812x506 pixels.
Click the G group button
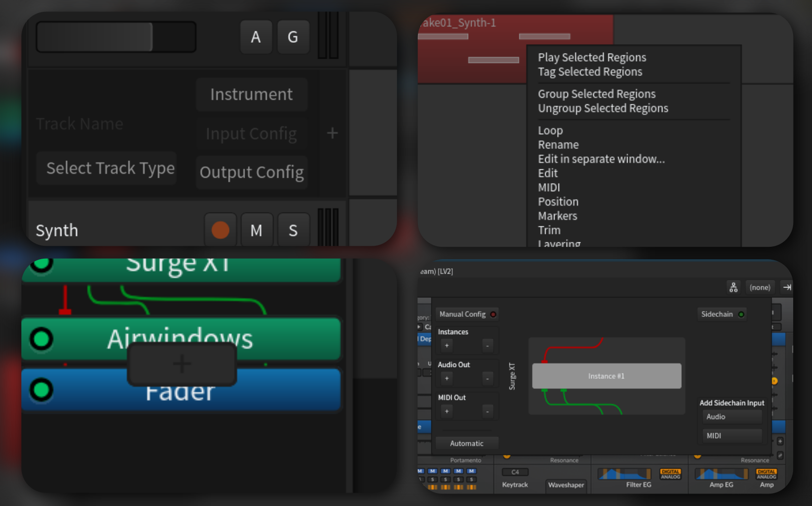tap(293, 37)
